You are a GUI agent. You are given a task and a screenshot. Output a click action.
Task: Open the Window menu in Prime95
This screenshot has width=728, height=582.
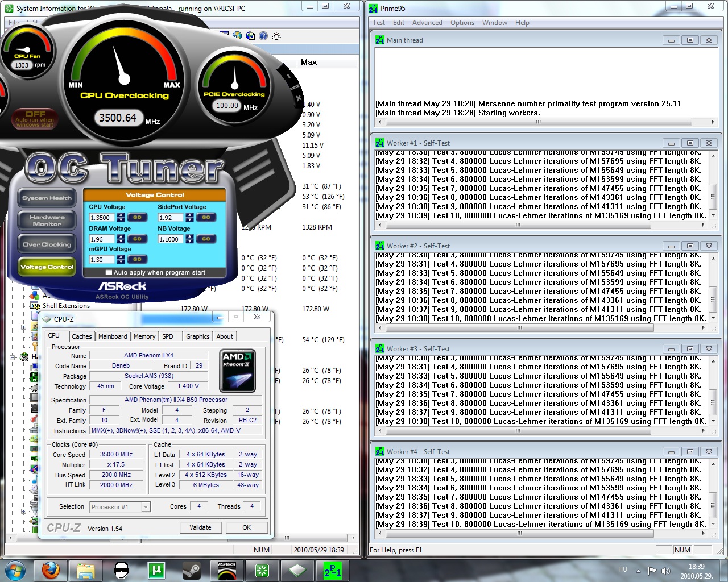pyautogui.click(x=495, y=23)
